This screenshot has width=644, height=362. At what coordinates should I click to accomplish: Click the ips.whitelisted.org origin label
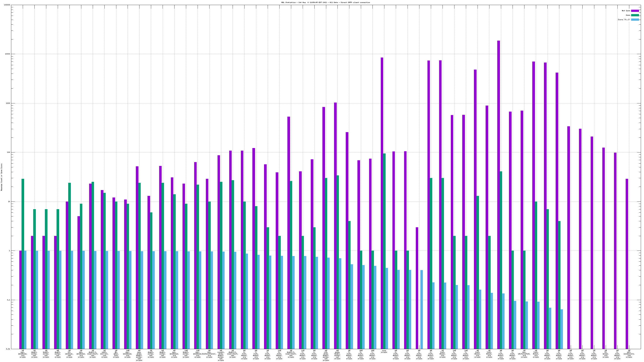[x=524, y=354]
